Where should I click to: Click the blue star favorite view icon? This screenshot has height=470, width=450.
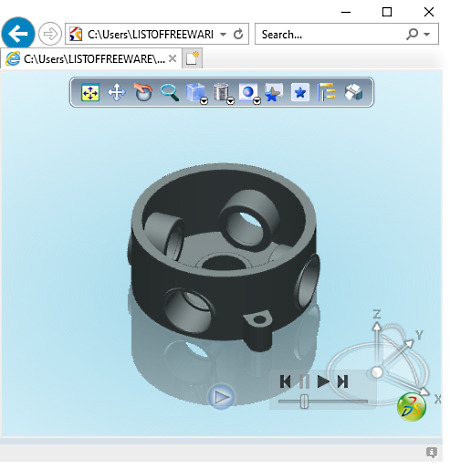pos(300,92)
